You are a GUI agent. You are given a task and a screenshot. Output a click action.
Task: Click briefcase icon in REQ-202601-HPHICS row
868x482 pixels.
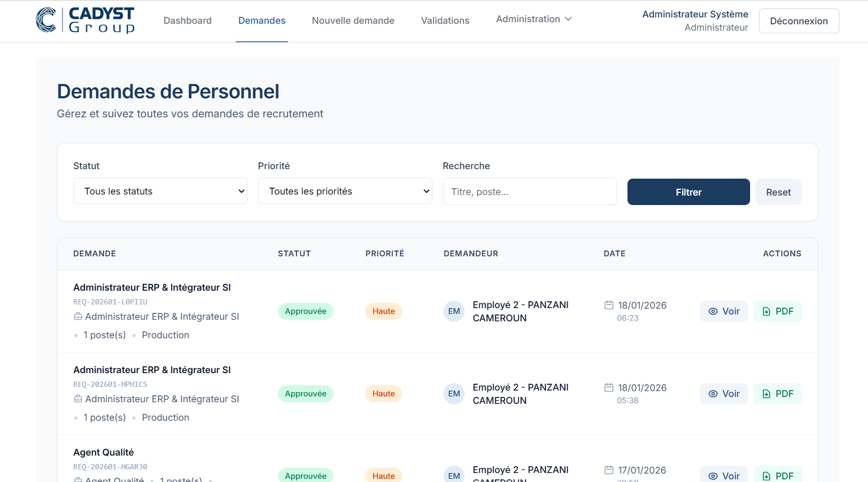pyautogui.click(x=78, y=399)
